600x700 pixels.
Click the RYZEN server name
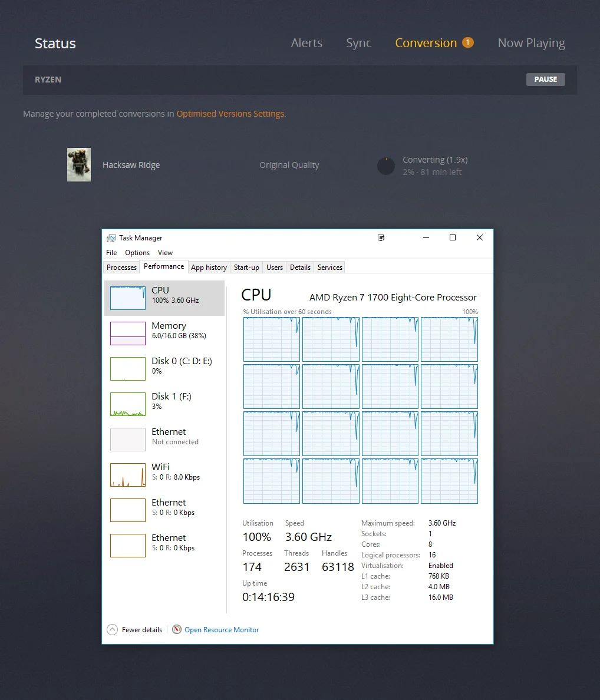tap(48, 80)
